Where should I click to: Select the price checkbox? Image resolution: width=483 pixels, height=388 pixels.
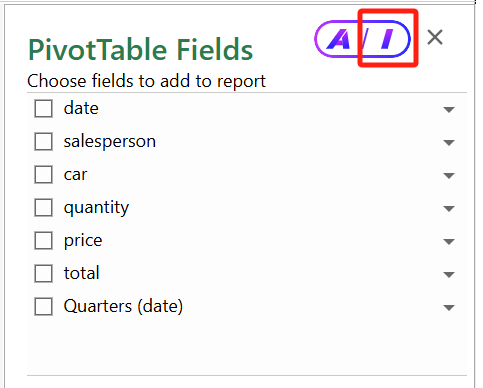[43, 241]
